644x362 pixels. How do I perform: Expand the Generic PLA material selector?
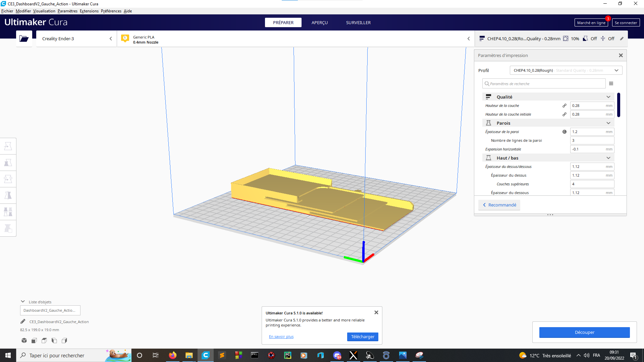pyautogui.click(x=296, y=39)
